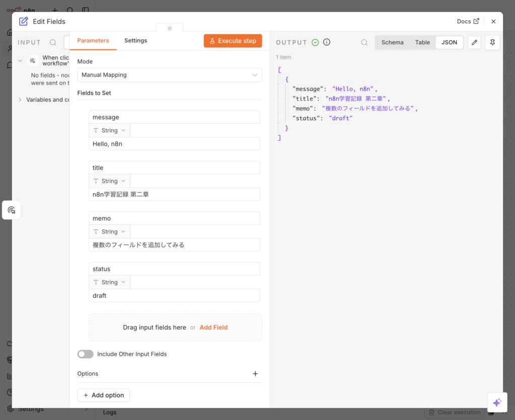
Task: Click the "Hello, n8n" value in JSON output
Action: [x=353, y=89]
